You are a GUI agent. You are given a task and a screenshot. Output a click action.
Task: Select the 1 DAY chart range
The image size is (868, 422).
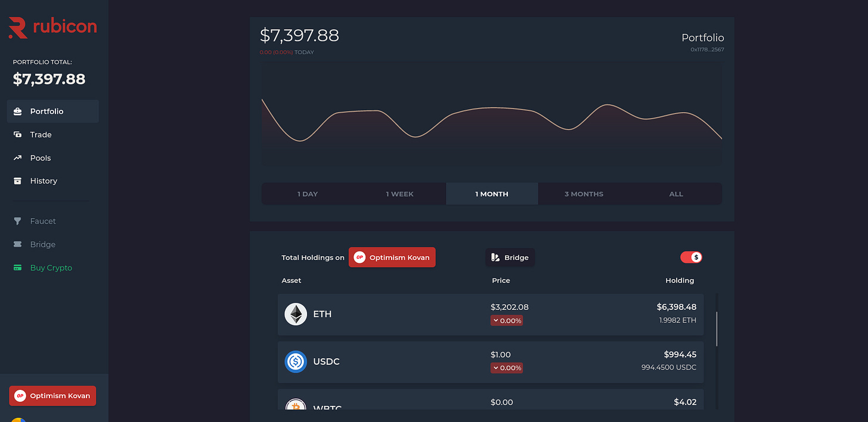tap(308, 194)
